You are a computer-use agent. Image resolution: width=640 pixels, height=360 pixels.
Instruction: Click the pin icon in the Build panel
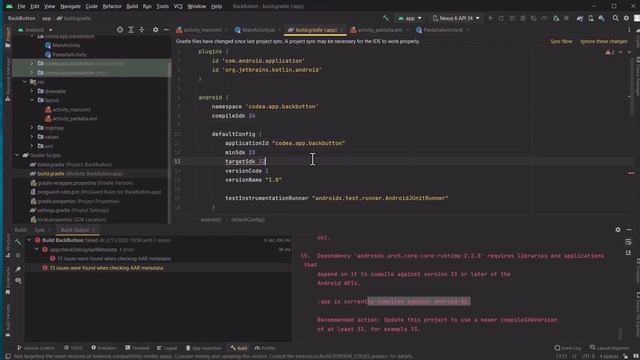(x=18, y=269)
